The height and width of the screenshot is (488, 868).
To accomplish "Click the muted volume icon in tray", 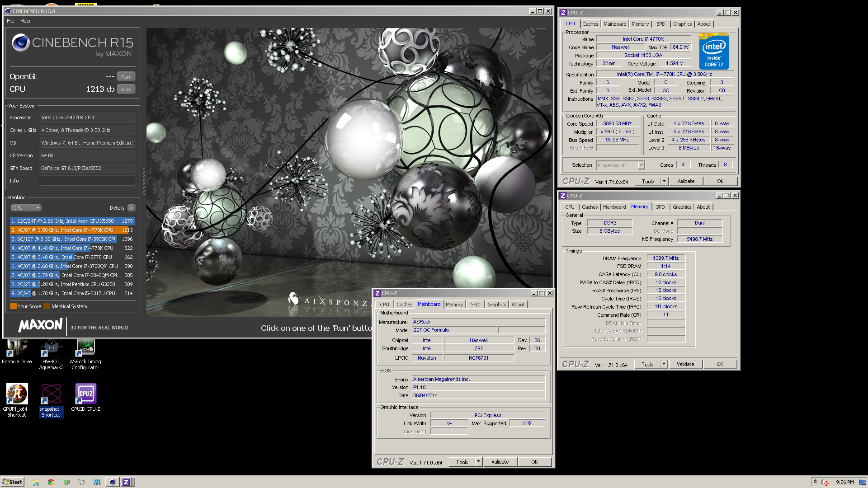I will click(x=825, y=482).
